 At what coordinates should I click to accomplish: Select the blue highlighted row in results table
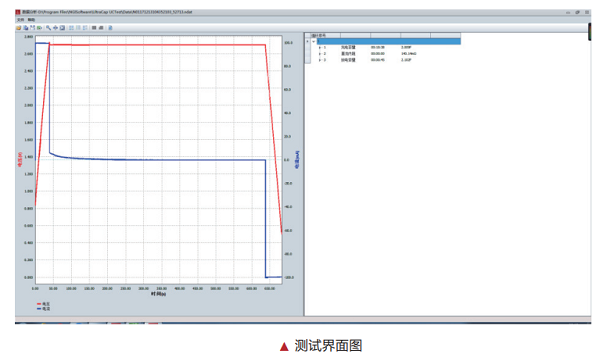click(x=389, y=41)
